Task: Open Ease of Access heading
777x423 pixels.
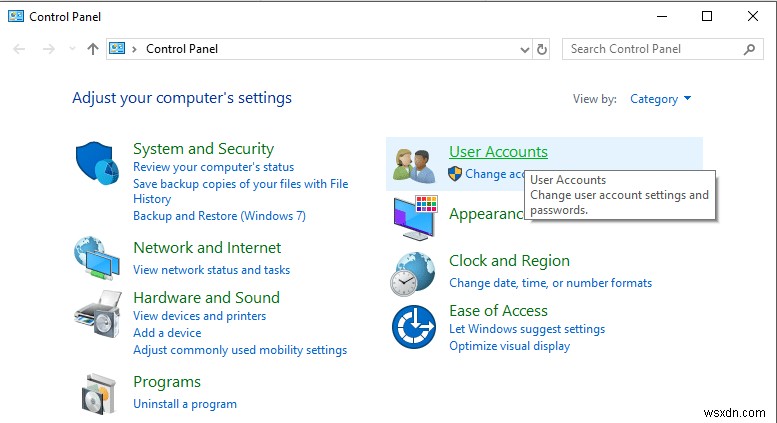Action: (498, 311)
